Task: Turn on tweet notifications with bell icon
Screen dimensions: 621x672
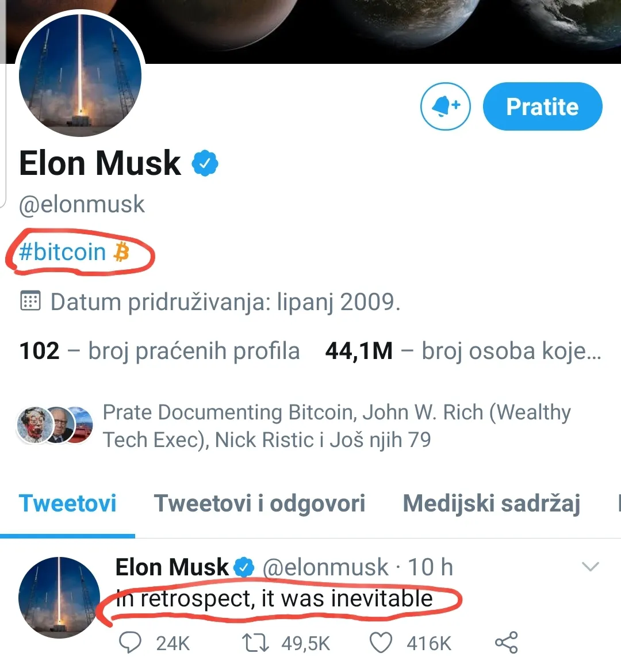Action: coord(445,106)
